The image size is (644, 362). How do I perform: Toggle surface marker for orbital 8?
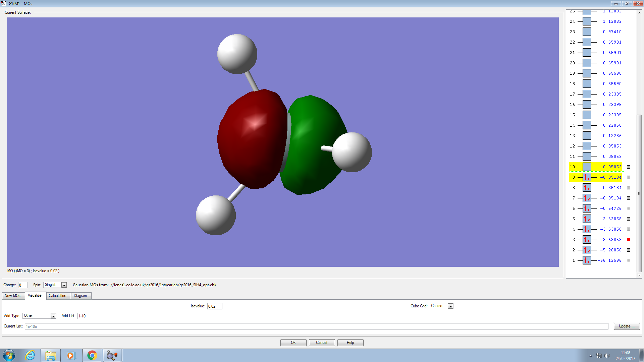(x=629, y=188)
